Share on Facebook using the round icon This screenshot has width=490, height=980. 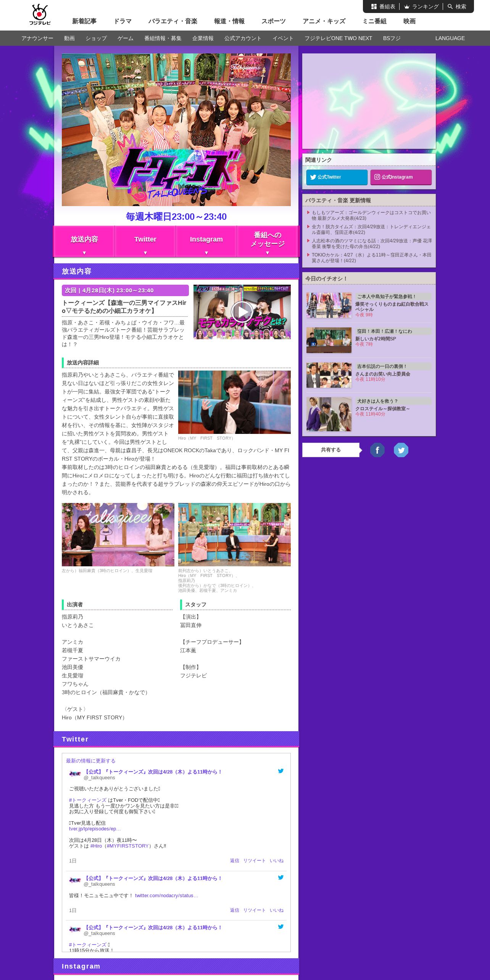click(x=377, y=450)
